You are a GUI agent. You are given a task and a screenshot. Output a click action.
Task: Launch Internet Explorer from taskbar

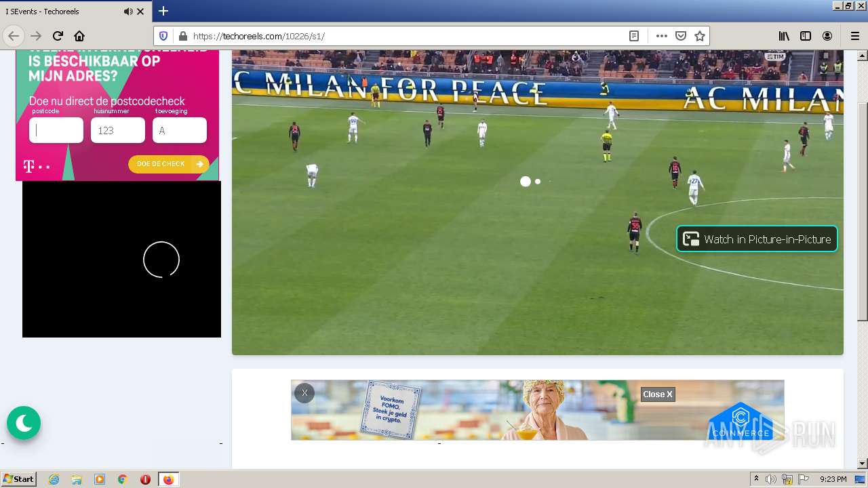pyautogui.click(x=54, y=479)
